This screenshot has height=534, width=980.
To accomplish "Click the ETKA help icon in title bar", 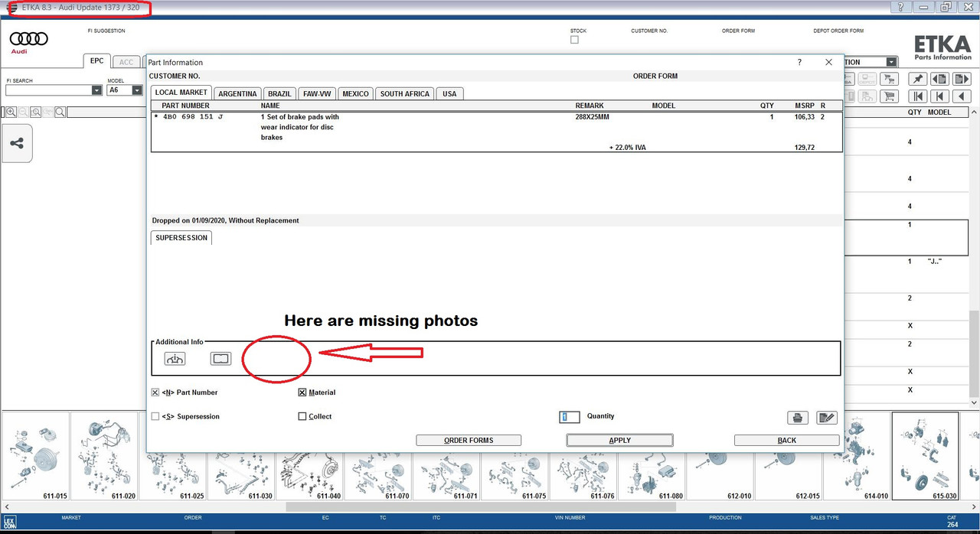I will click(x=900, y=7).
